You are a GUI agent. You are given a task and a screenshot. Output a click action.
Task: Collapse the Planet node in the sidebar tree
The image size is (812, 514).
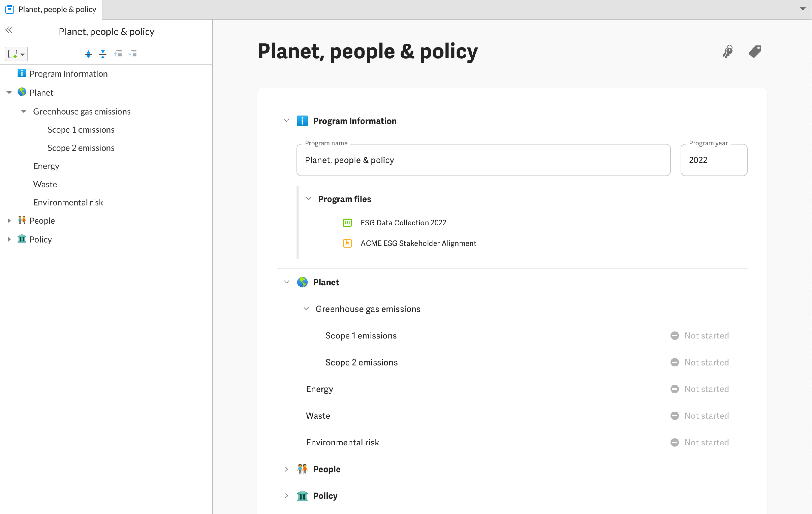click(9, 92)
